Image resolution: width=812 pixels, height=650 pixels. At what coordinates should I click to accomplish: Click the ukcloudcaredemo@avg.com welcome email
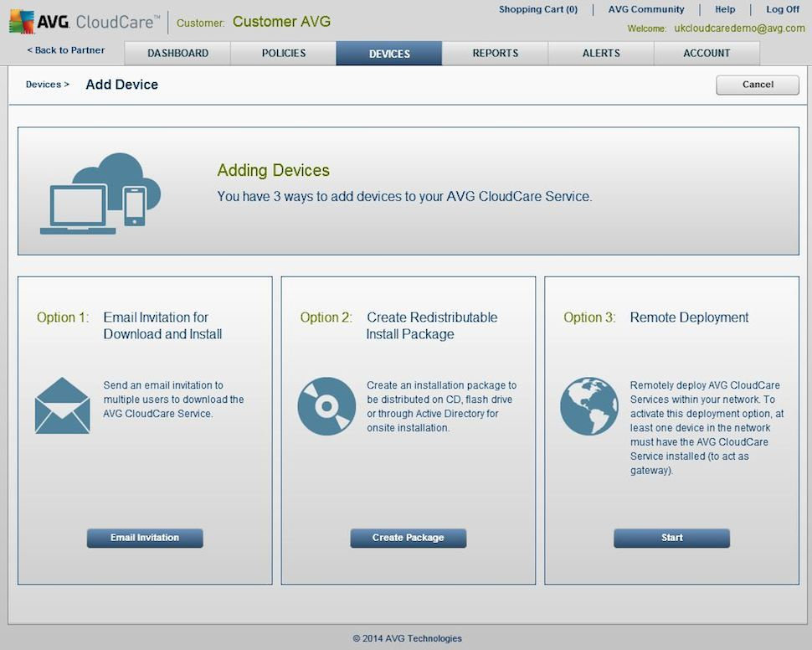click(x=739, y=28)
